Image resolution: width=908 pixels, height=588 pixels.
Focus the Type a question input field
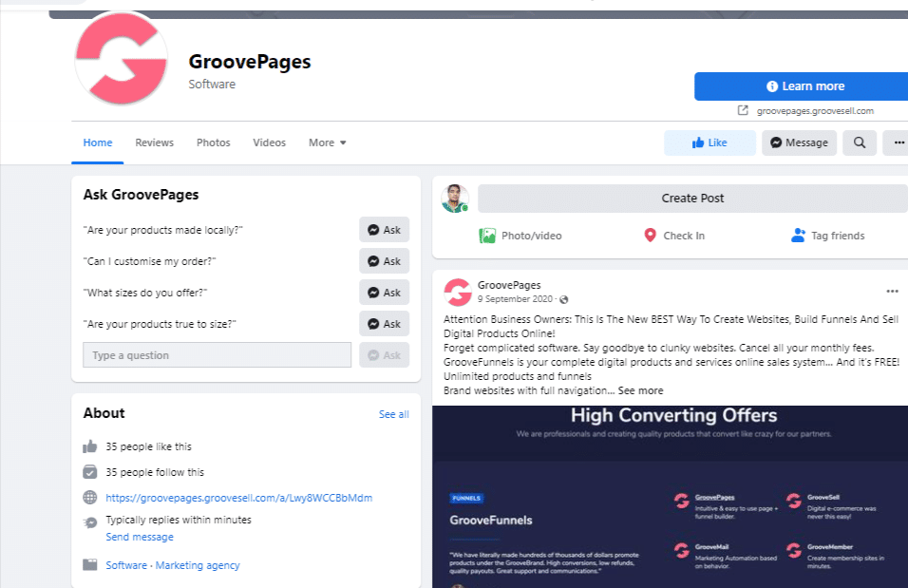218,354
